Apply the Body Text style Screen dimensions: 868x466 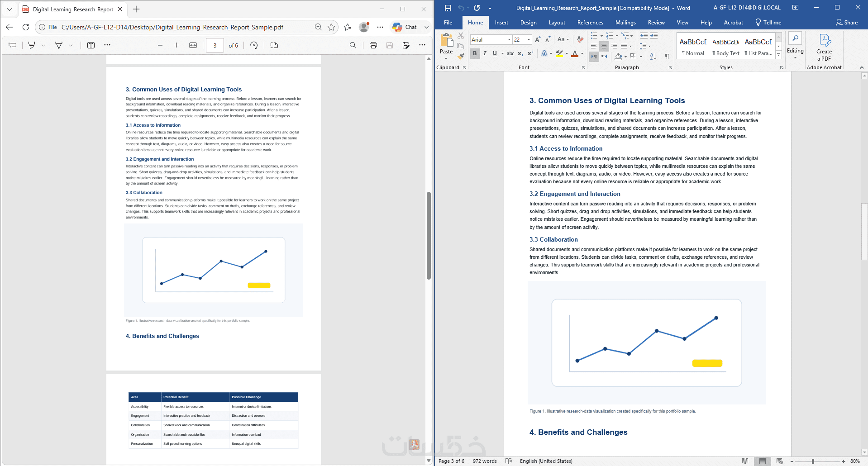(x=725, y=47)
